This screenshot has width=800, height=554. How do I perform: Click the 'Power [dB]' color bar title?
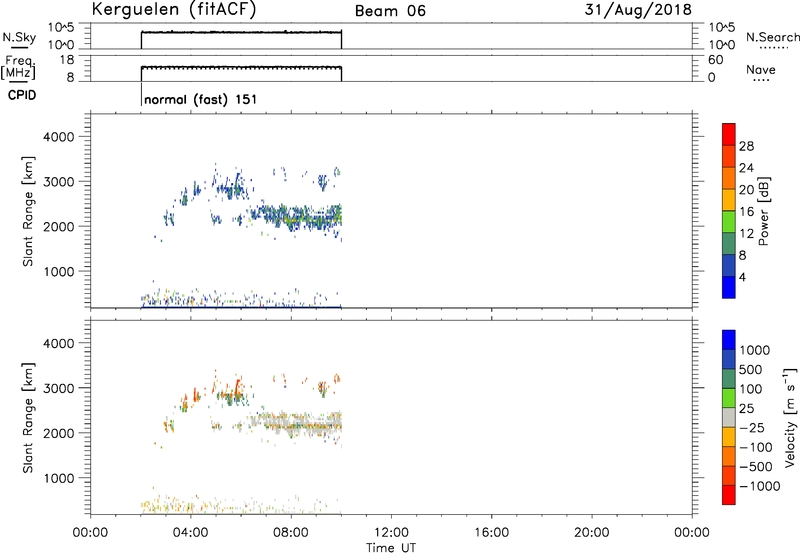pos(763,211)
